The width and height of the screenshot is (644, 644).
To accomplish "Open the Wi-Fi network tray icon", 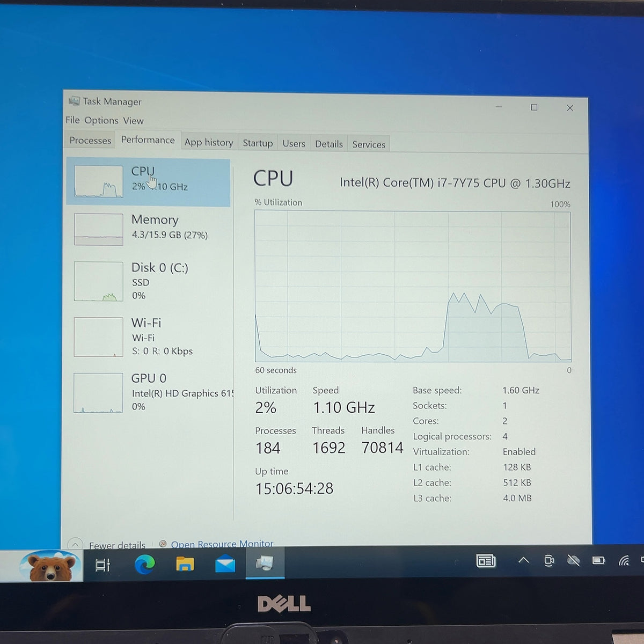I will tap(624, 561).
